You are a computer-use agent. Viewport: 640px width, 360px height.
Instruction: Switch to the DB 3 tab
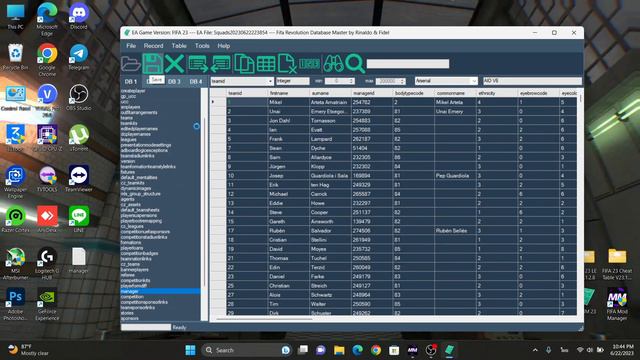point(174,81)
